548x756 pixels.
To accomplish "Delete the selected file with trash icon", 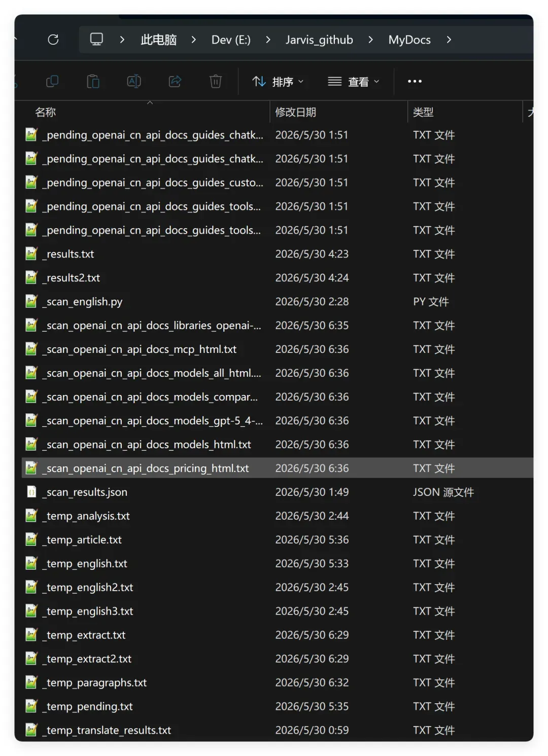I will tap(216, 81).
